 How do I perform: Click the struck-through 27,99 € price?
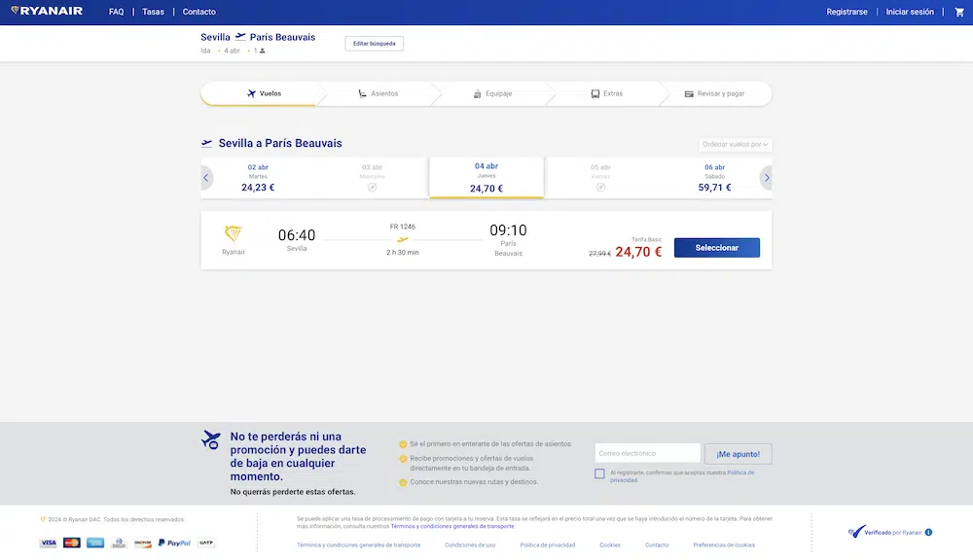[x=600, y=254]
